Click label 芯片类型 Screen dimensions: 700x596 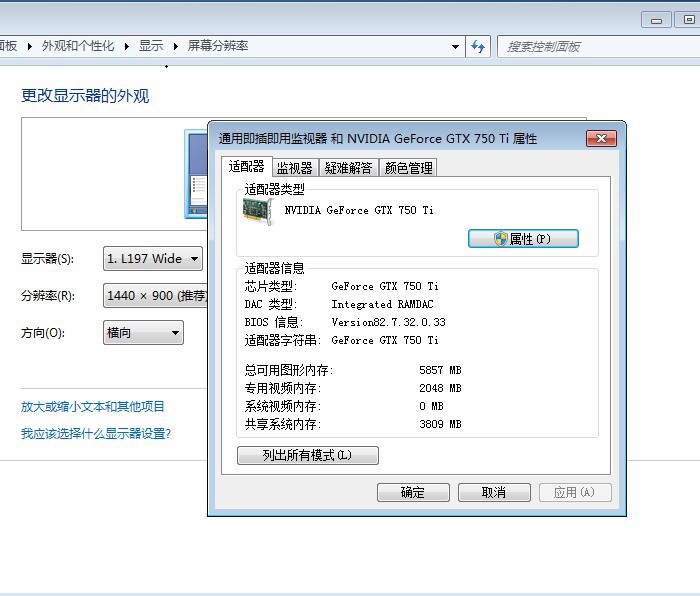pos(271,286)
